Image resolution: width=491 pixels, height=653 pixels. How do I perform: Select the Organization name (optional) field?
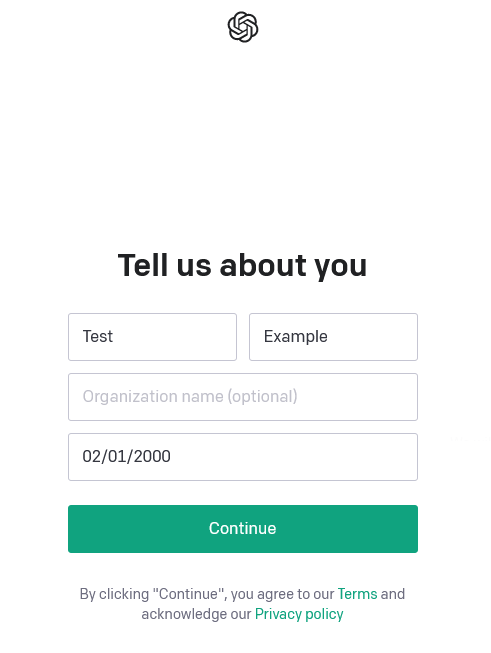(x=243, y=397)
